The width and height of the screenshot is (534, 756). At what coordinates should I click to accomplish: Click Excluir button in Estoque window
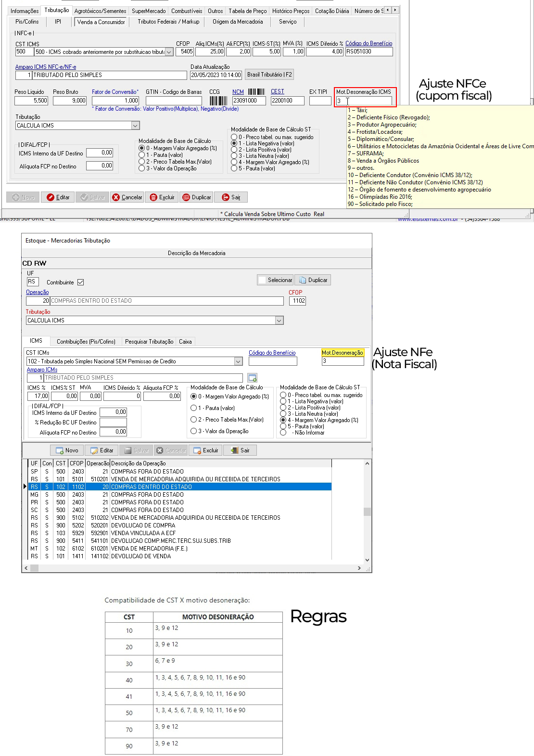coord(206,450)
